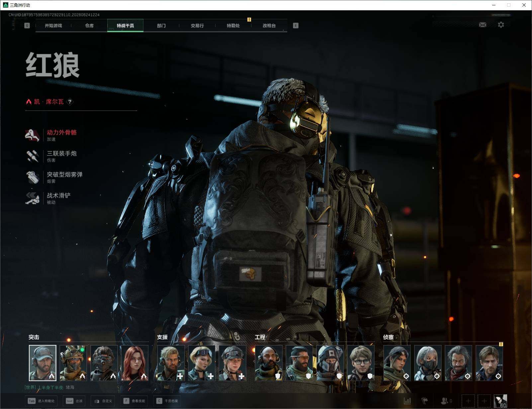This screenshot has height=409, width=532.
Task: Click the first empty squad slot plus
Action: (468, 401)
